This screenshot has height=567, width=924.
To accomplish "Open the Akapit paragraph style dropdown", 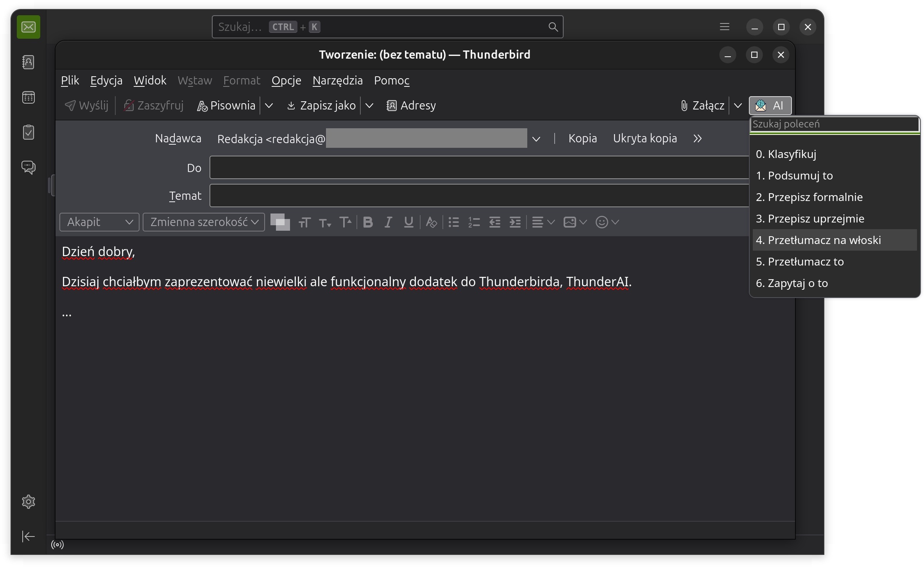I will tap(99, 222).
